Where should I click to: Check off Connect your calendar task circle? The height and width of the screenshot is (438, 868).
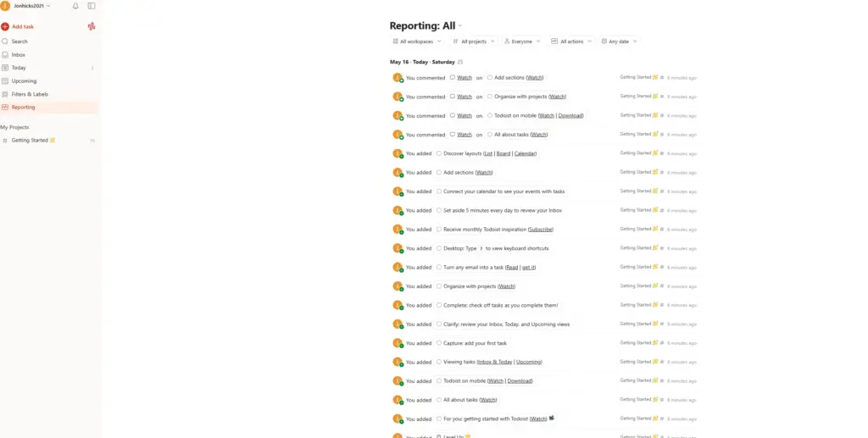click(x=439, y=191)
